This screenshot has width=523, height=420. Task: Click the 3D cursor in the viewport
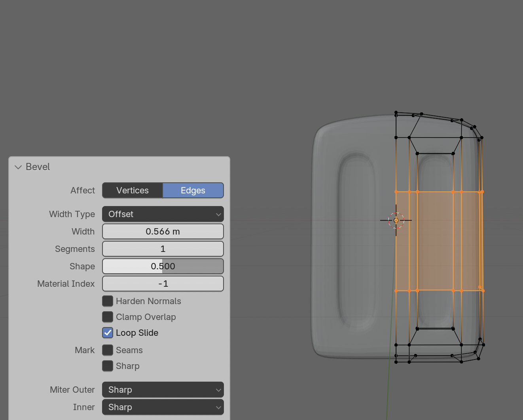[395, 220]
